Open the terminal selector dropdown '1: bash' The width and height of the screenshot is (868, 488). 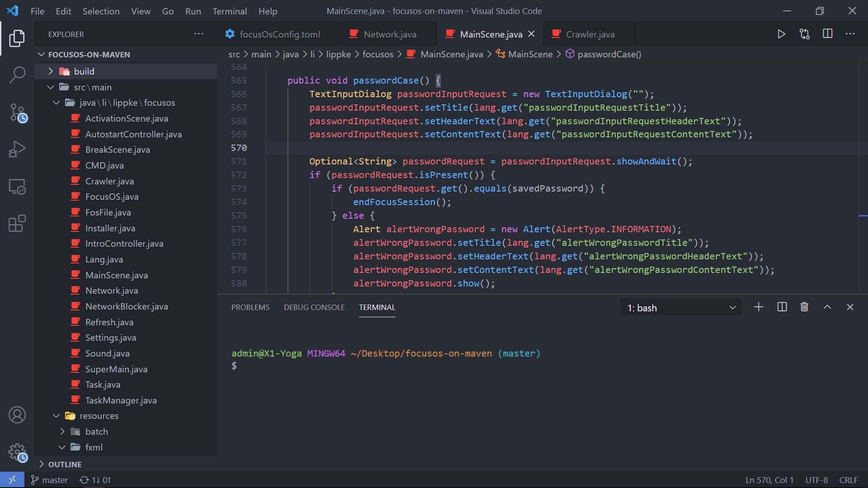(x=681, y=308)
